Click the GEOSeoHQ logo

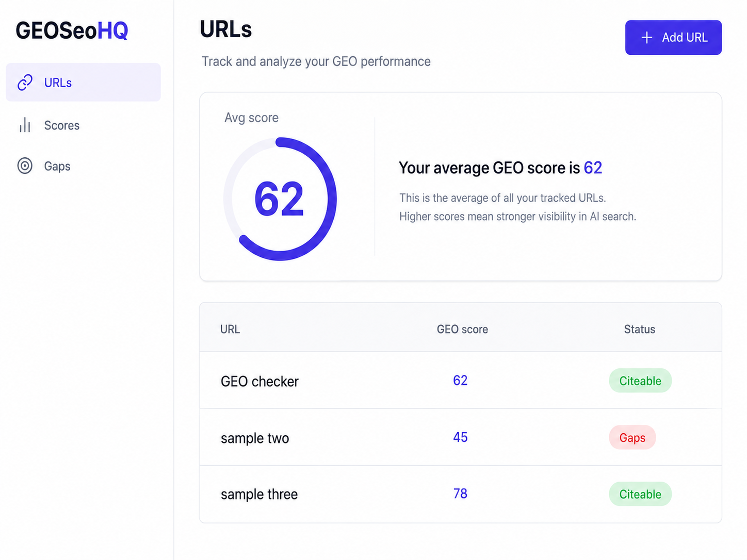click(72, 30)
